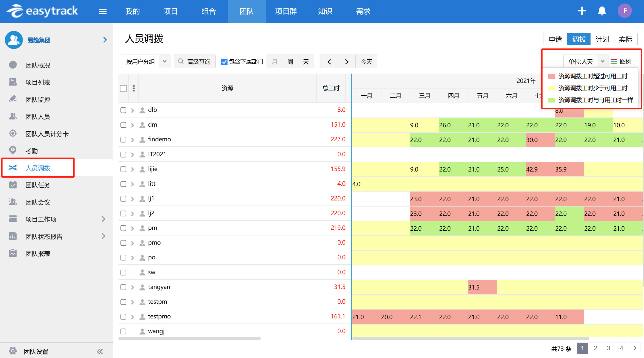This screenshot has height=358, width=644.
Task: Check the box for findemo row
Action: point(123,140)
